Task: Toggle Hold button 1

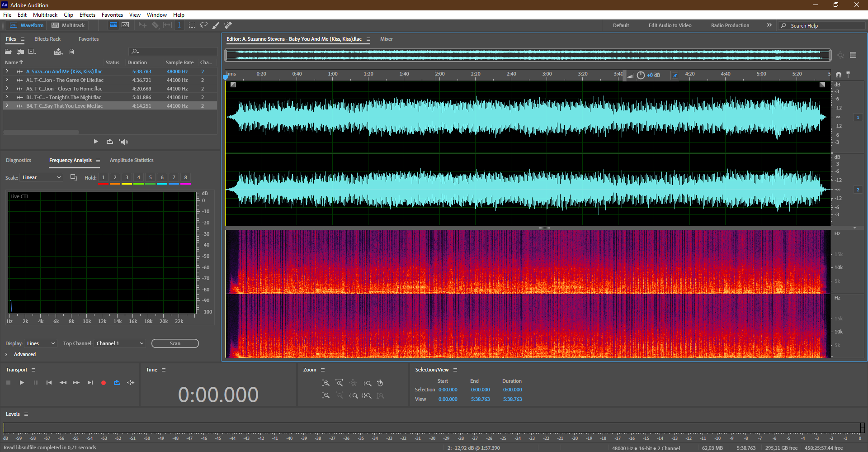Action: [x=103, y=177]
